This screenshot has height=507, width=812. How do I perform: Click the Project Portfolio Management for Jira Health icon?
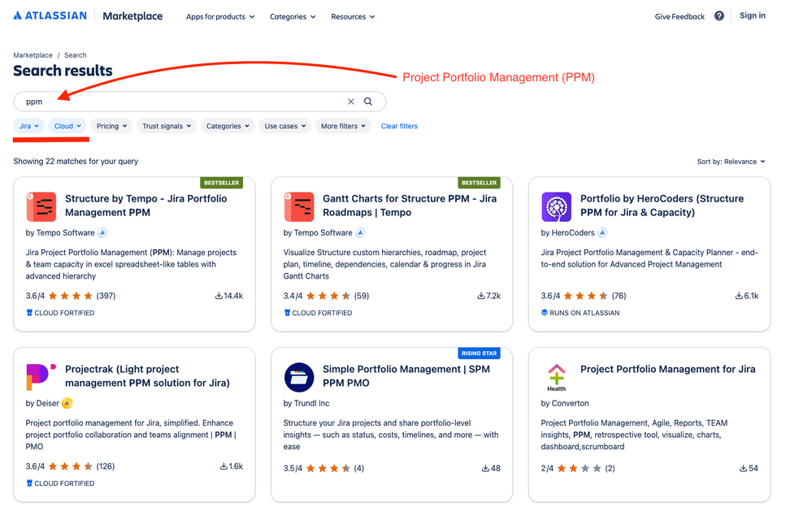coord(556,377)
